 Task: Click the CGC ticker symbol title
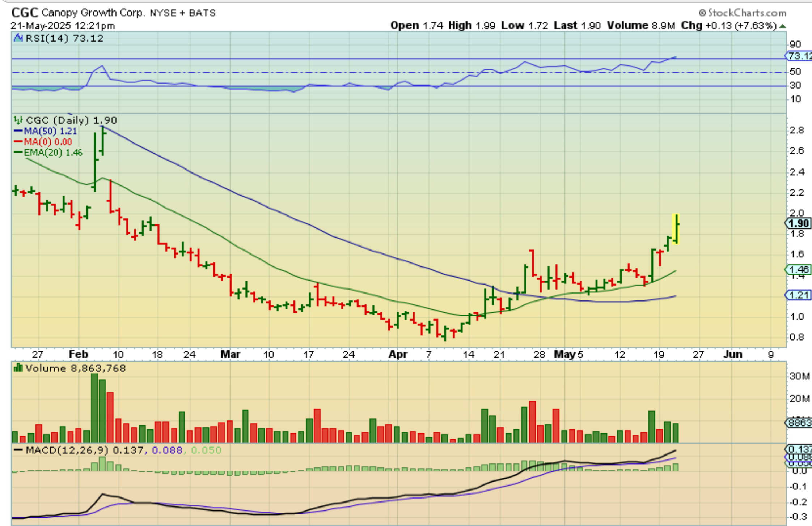pos(25,13)
